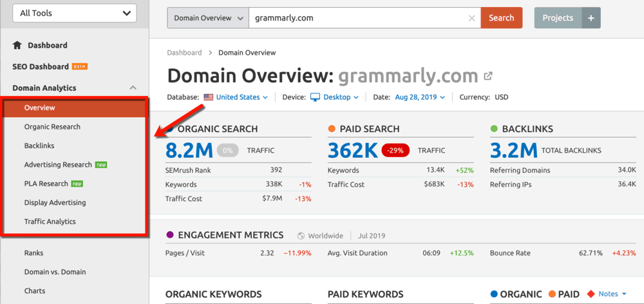Open the Domain Overview search type dropdown
This screenshot has height=304, width=644.
pos(208,18)
